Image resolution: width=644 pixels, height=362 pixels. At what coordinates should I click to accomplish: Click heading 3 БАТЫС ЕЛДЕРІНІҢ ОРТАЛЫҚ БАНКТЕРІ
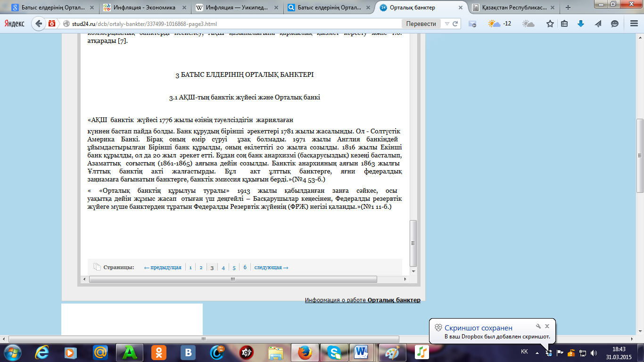(x=244, y=74)
